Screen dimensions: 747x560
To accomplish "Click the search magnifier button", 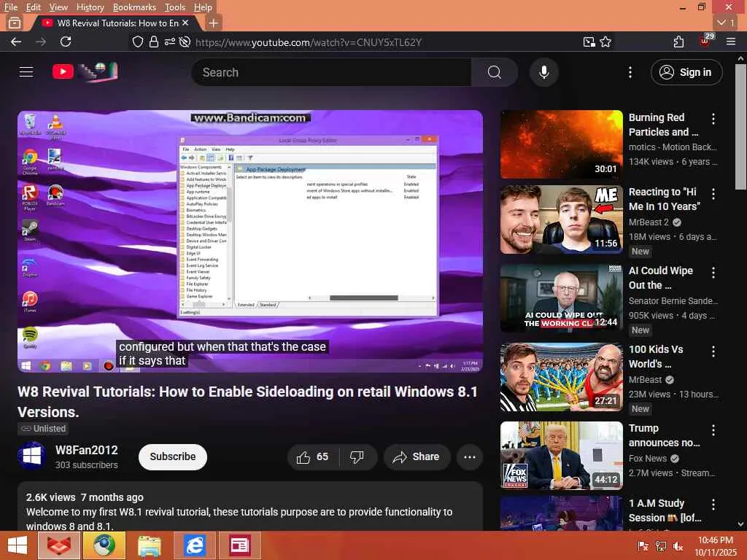I will click(494, 72).
